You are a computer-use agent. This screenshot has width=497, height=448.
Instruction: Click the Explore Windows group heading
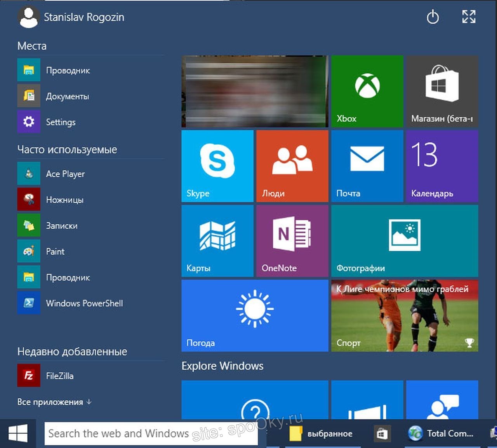[x=222, y=366]
